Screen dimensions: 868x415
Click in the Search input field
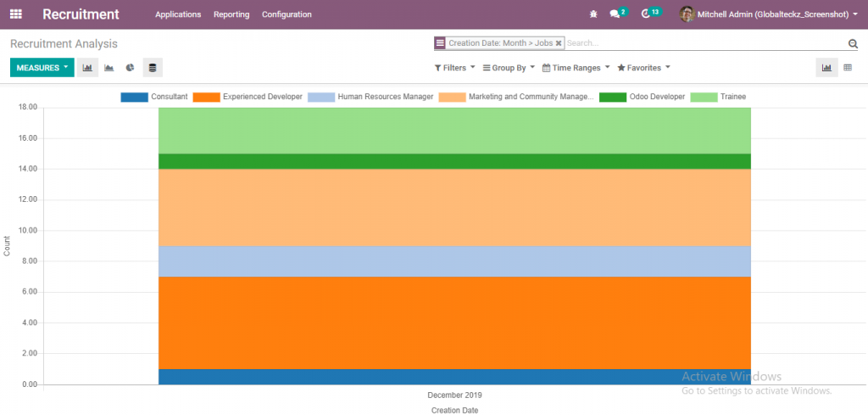click(706, 43)
